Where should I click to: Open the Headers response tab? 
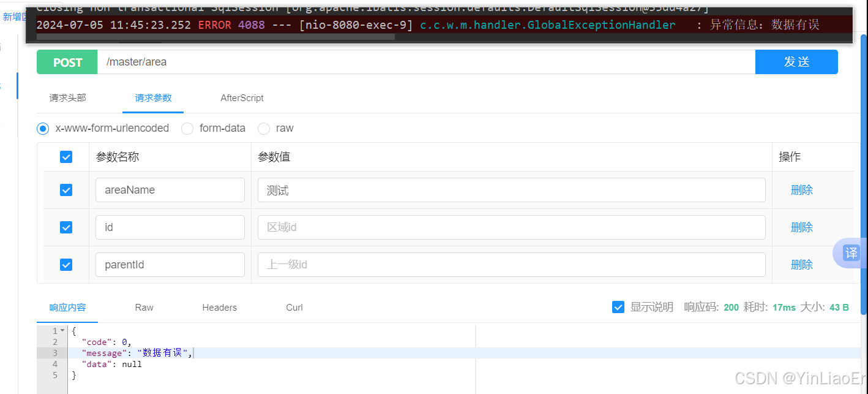[x=219, y=307]
